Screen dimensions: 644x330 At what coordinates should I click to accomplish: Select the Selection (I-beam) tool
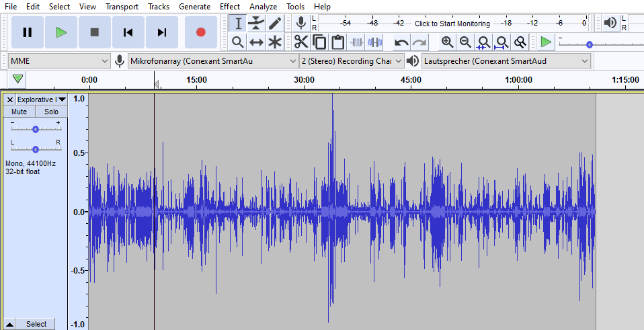tap(238, 24)
